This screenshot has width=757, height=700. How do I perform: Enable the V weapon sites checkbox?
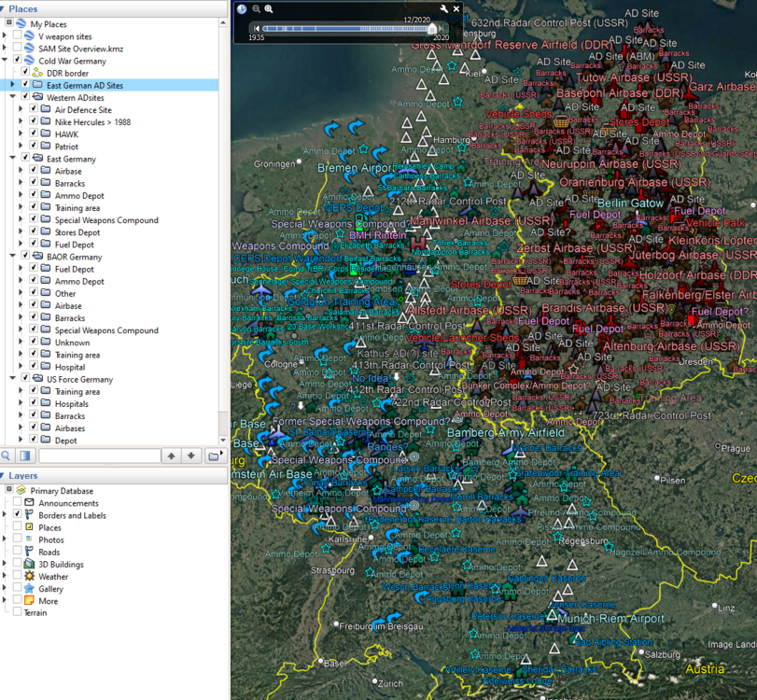pos(17,36)
